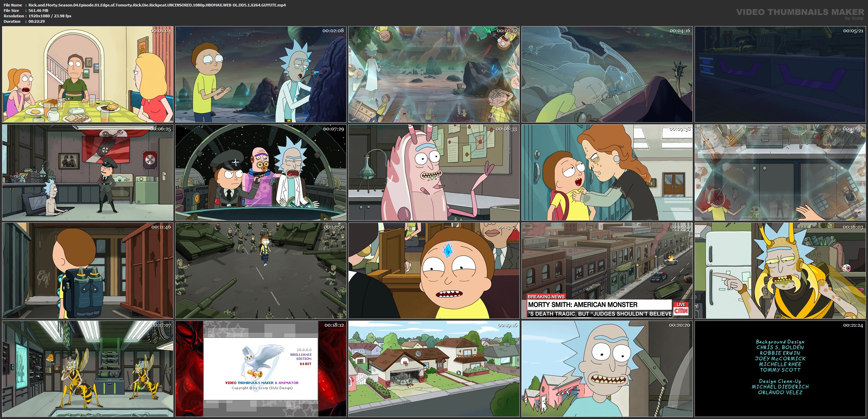Click the Design Clean-Up credits heading

click(780, 381)
